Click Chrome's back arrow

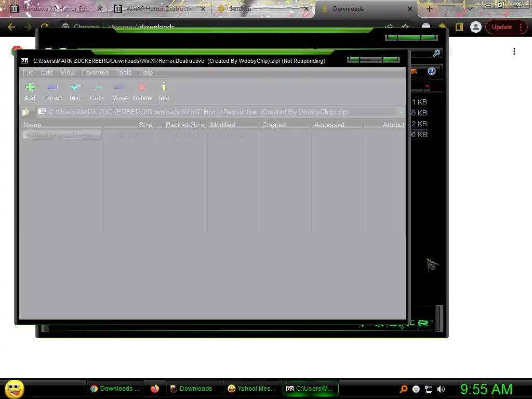[11, 27]
